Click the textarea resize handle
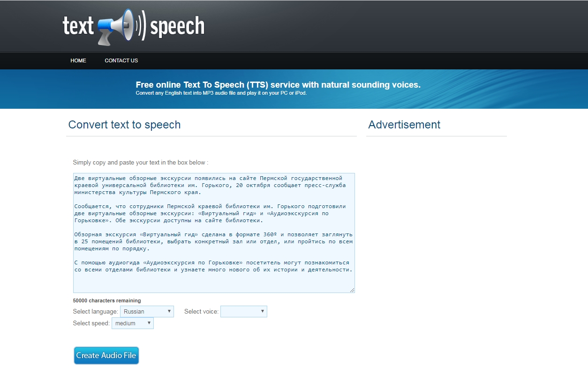588x390 pixels. point(352,290)
